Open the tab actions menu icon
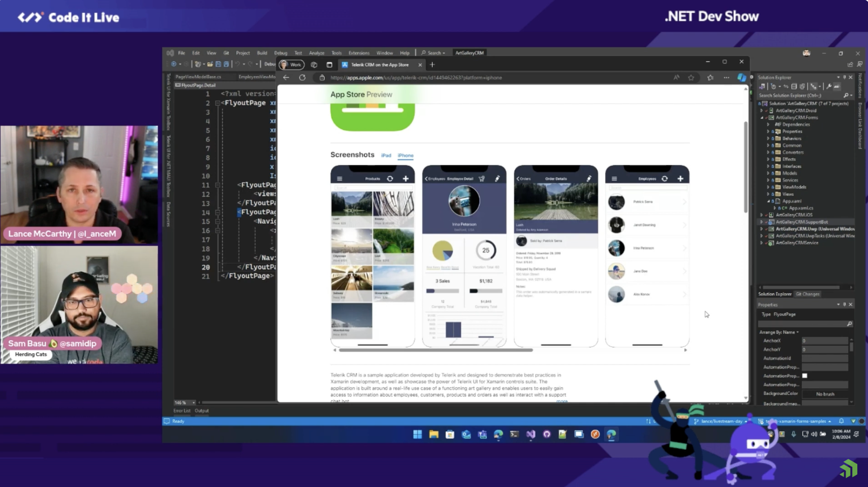The image size is (868, 487). pos(329,65)
